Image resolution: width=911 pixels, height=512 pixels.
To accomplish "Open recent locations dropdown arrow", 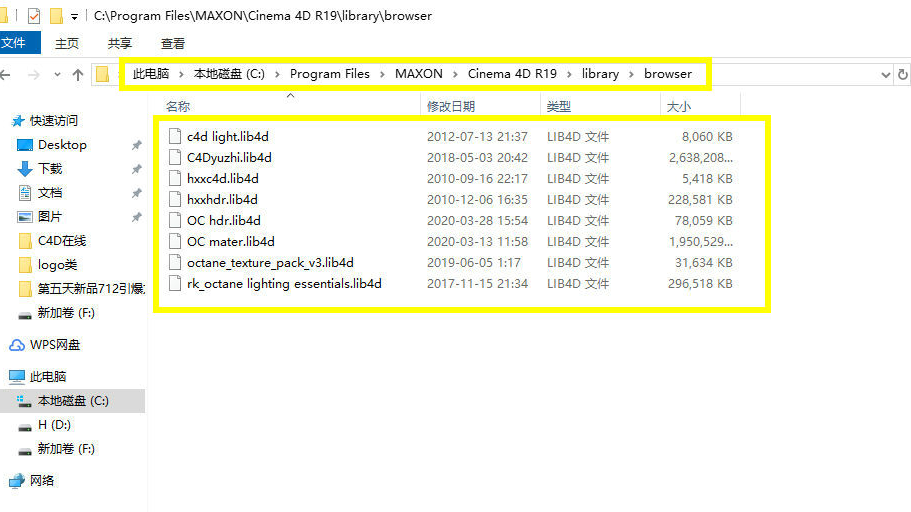I will coord(57,74).
